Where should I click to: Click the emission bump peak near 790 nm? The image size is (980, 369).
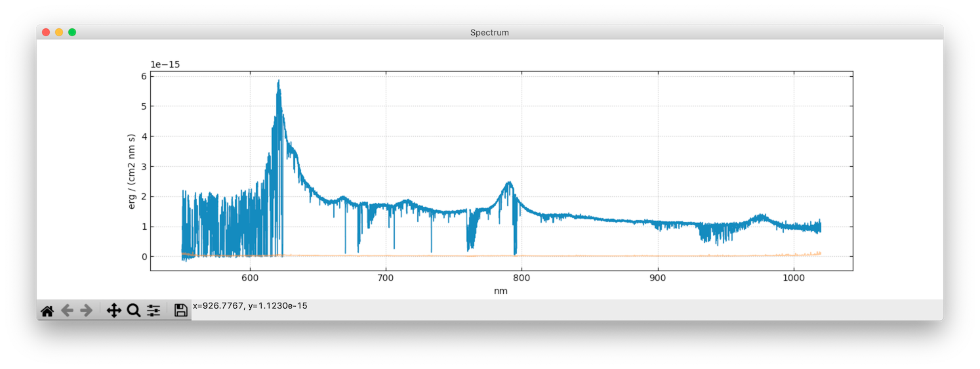tap(508, 183)
